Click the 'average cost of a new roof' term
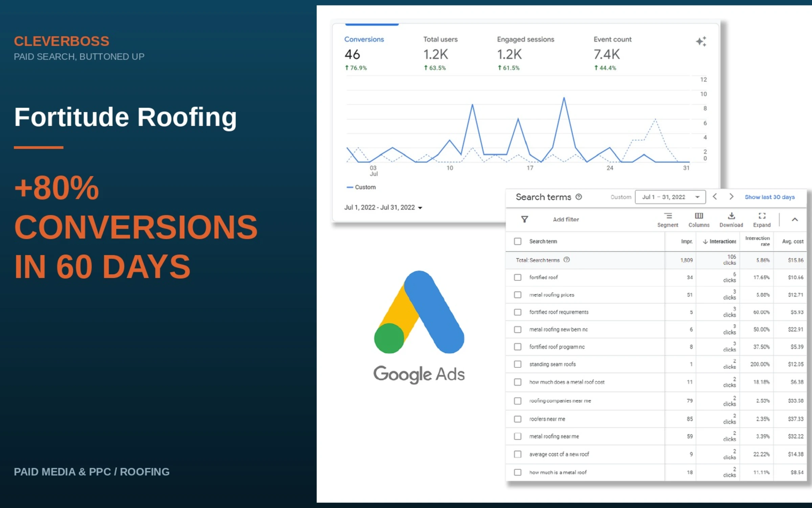812x508 pixels. (559, 454)
